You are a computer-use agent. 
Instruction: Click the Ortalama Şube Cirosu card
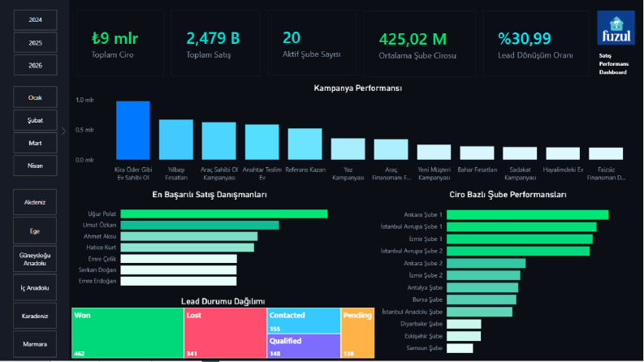(x=419, y=44)
